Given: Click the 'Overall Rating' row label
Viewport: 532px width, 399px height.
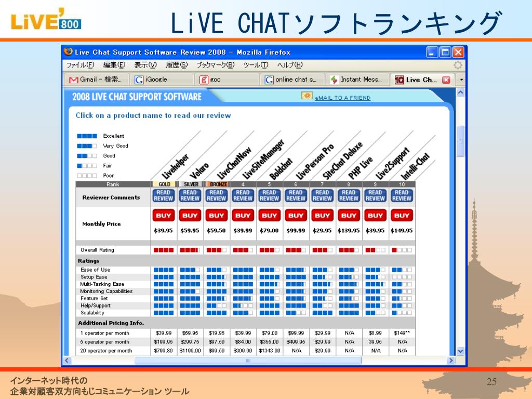Looking at the screenshot, I should point(97,250).
